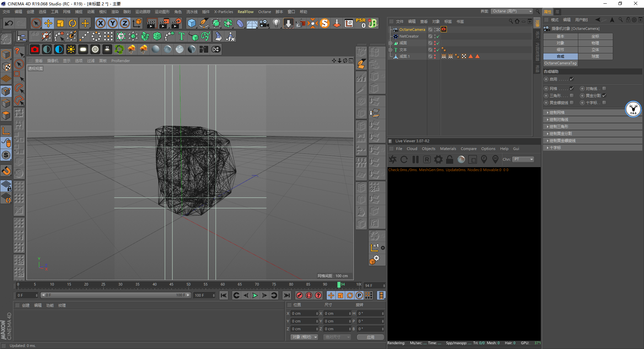Switch to the 物理 attribute tab
This screenshot has height=349, width=644.
pyautogui.click(x=595, y=43)
